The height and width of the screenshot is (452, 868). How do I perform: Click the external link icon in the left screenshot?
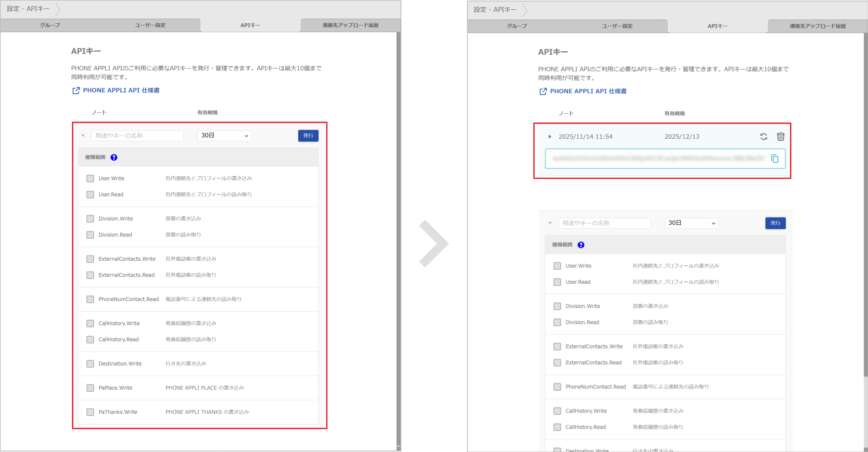(76, 91)
